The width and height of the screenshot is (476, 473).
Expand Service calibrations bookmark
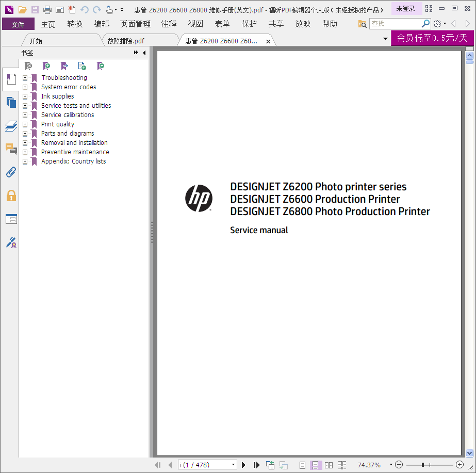click(x=25, y=115)
